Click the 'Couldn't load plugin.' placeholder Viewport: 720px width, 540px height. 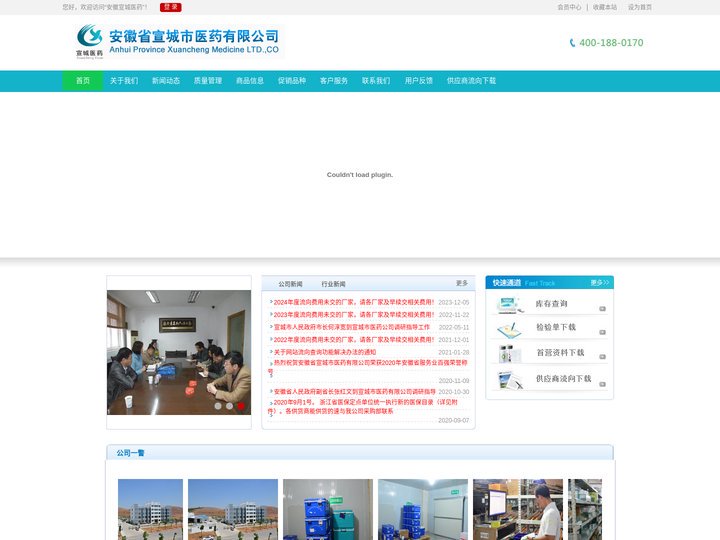pyautogui.click(x=360, y=174)
